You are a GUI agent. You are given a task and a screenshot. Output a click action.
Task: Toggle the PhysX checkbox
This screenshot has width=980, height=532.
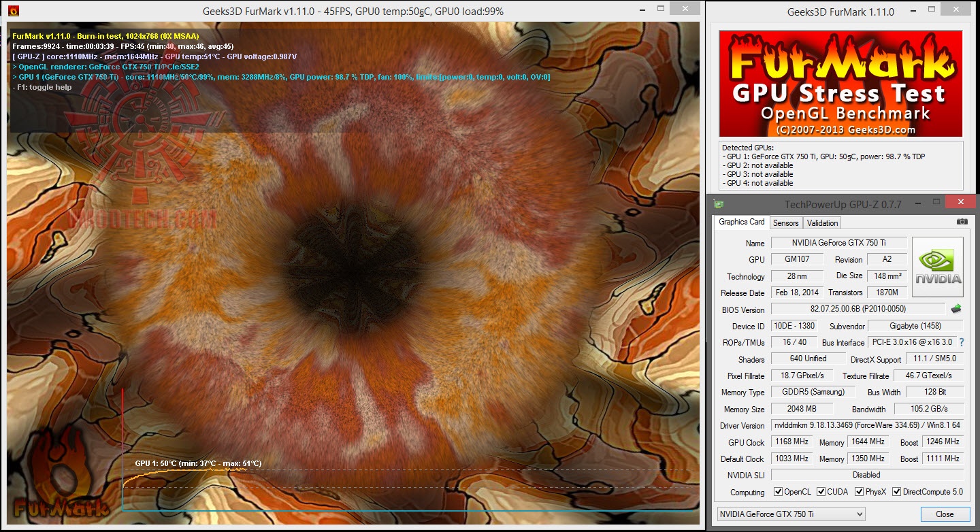pyautogui.click(x=860, y=492)
